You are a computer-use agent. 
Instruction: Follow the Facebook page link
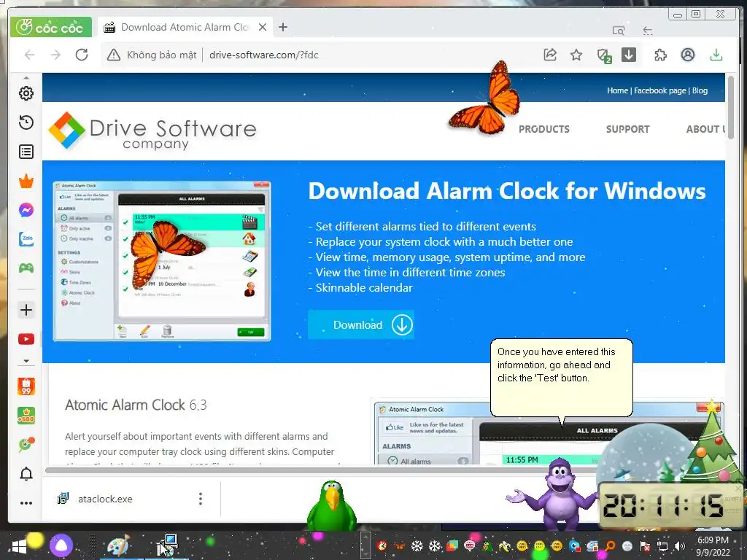(659, 90)
